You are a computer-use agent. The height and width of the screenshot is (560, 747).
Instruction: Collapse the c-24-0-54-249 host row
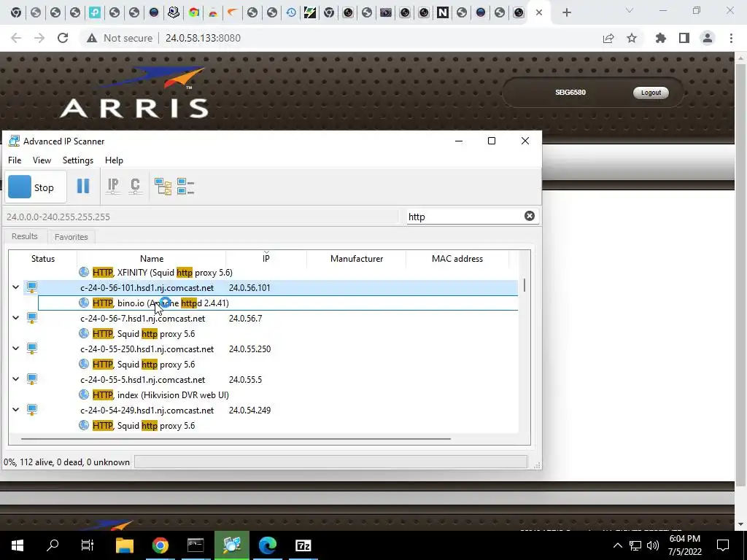tap(16, 410)
